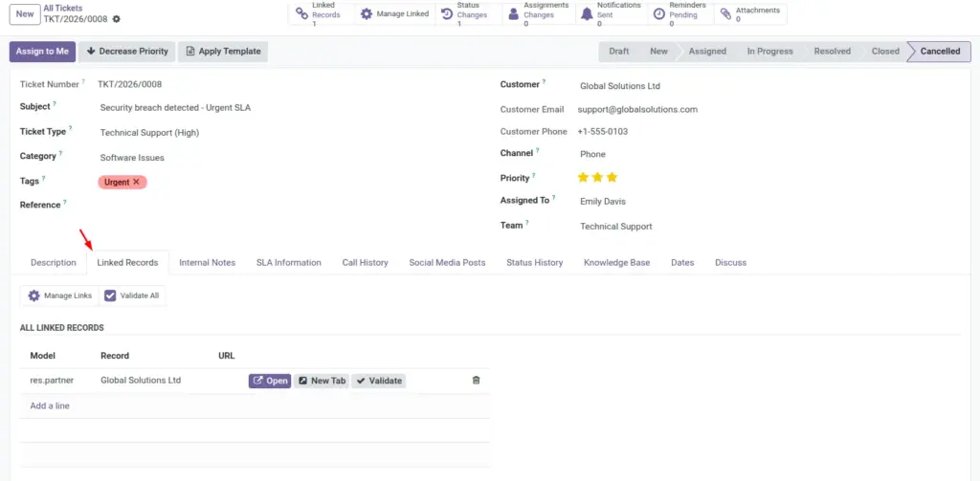Switch to Knowledge Base tab
The width and height of the screenshot is (980, 481).
tap(617, 262)
